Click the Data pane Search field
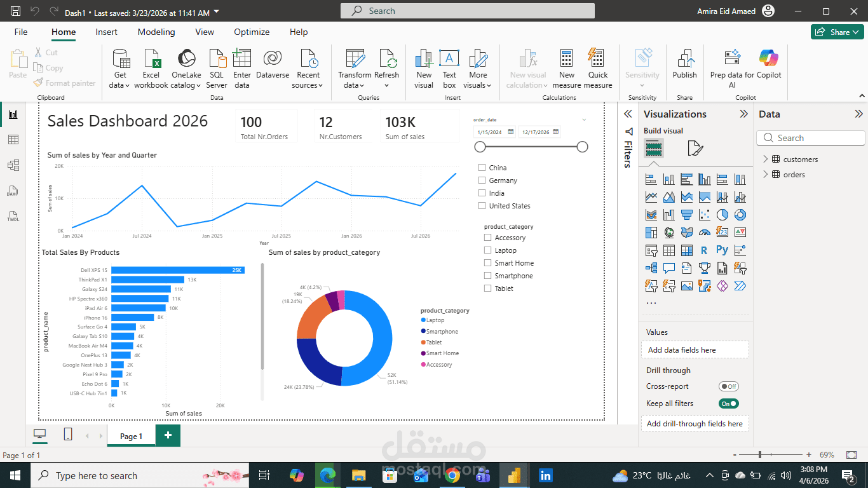Image resolution: width=868 pixels, height=488 pixels. click(x=810, y=138)
